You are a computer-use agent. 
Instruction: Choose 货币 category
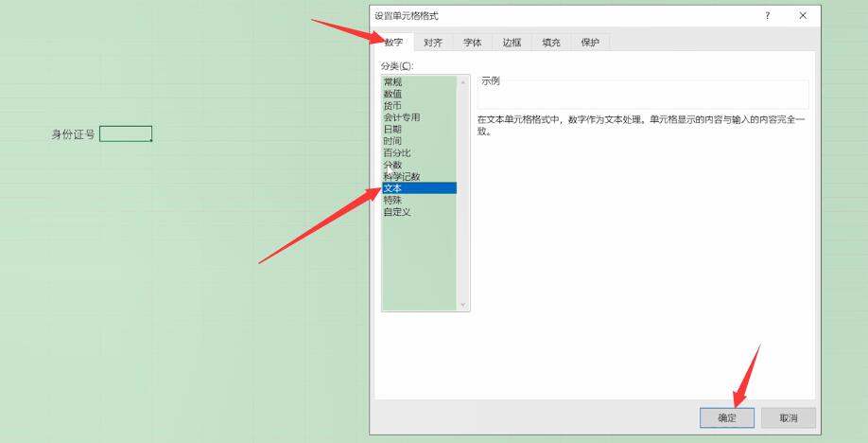[419, 105]
